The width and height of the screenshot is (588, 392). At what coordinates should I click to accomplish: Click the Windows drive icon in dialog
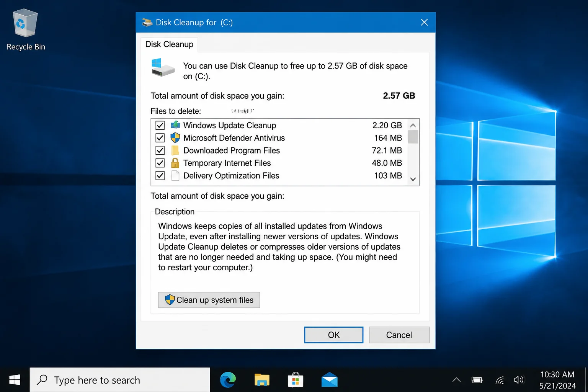click(x=163, y=67)
